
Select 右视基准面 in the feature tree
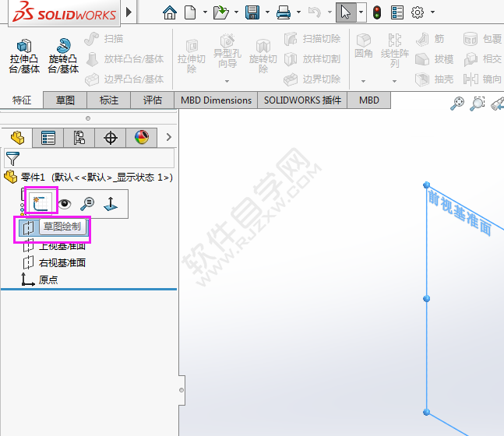(x=55, y=263)
